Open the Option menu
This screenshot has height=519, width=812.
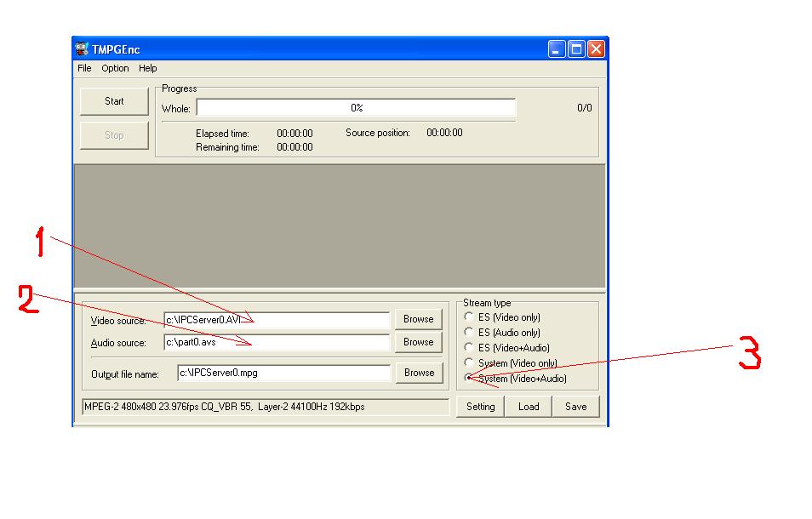[x=115, y=68]
